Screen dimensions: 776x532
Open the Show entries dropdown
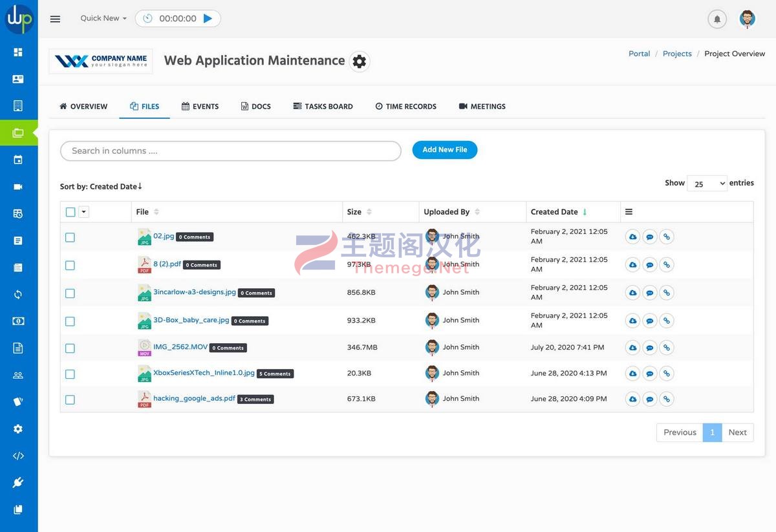[707, 184]
